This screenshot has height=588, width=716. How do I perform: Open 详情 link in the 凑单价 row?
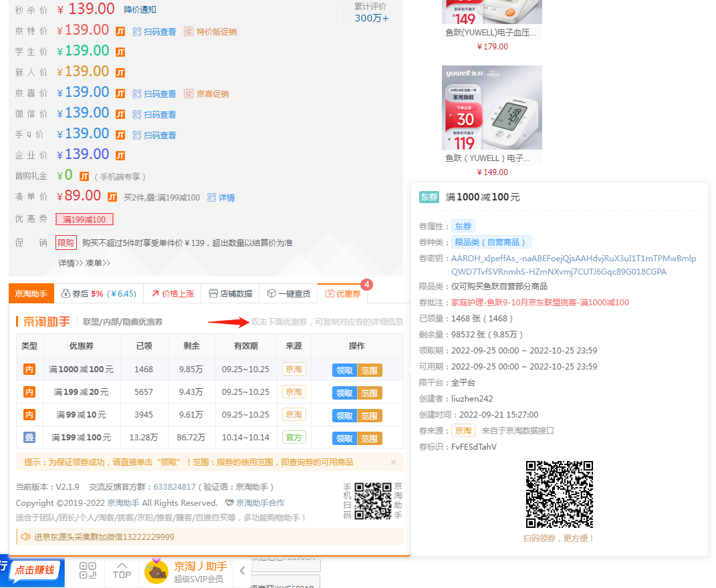(221, 198)
